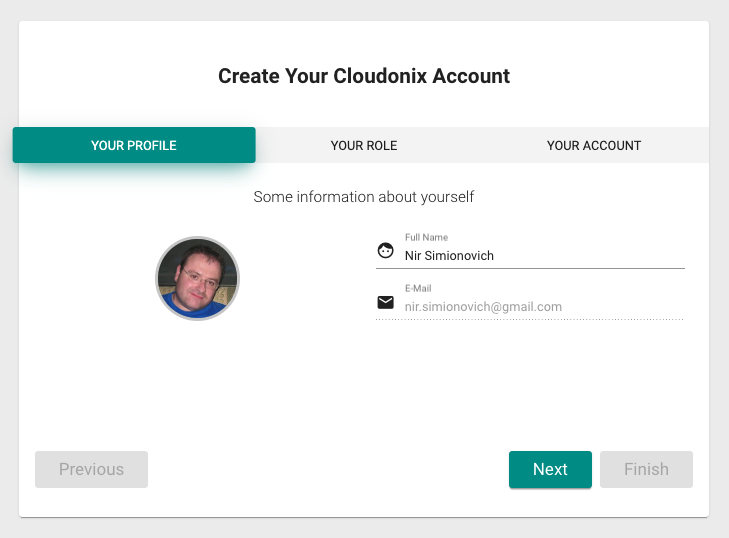
Task: Click the Create Your Cloudonix Account heading
Action: click(364, 76)
